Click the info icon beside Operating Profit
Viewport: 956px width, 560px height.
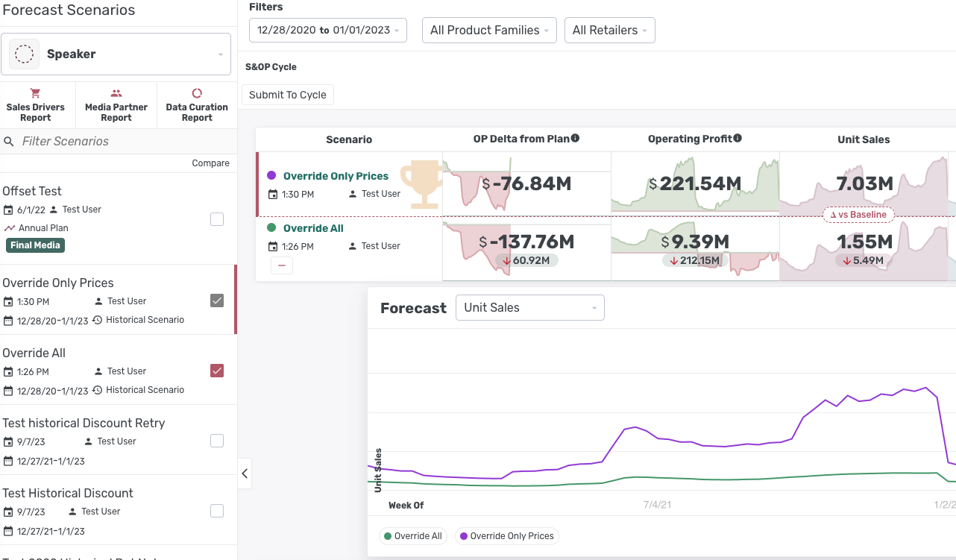point(738,139)
